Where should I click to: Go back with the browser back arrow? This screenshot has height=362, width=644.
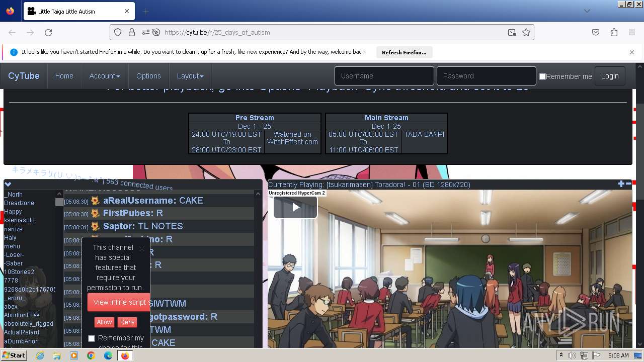click(x=12, y=32)
